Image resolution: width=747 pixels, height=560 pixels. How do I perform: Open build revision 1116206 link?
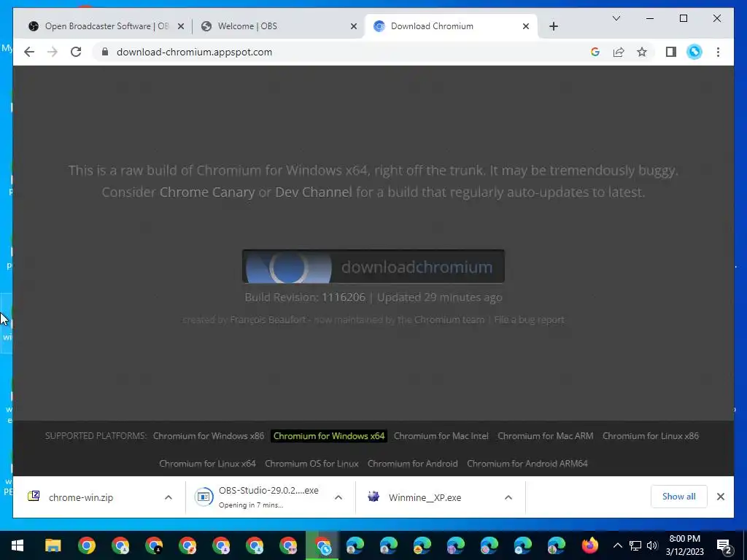point(343,297)
